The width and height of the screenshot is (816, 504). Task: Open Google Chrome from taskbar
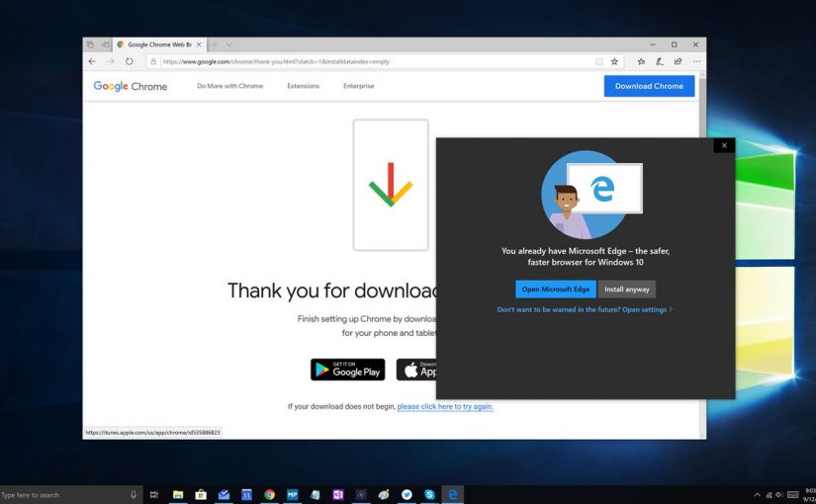(x=270, y=495)
